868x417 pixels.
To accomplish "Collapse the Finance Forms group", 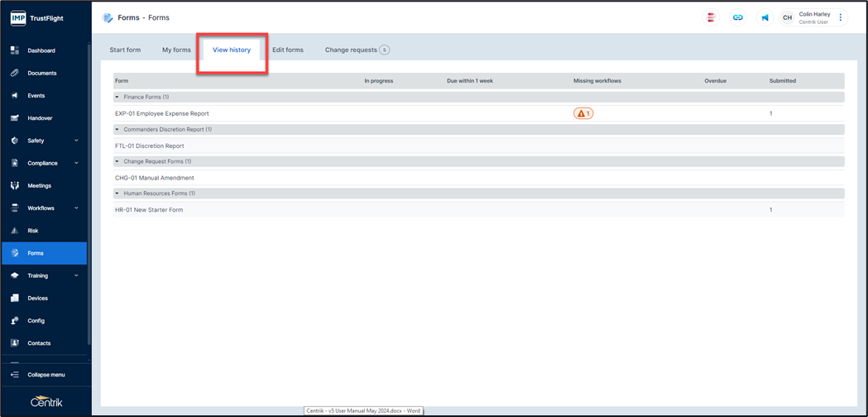I will pyautogui.click(x=117, y=98).
